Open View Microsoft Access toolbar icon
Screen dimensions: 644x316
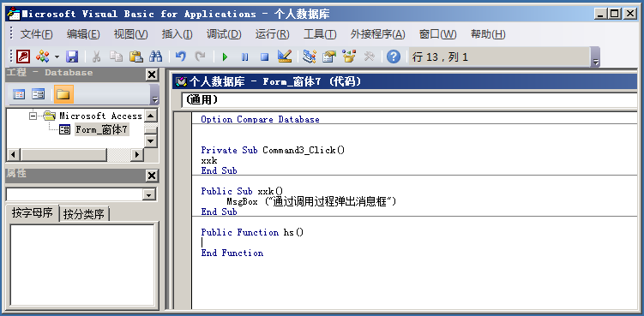point(23,57)
